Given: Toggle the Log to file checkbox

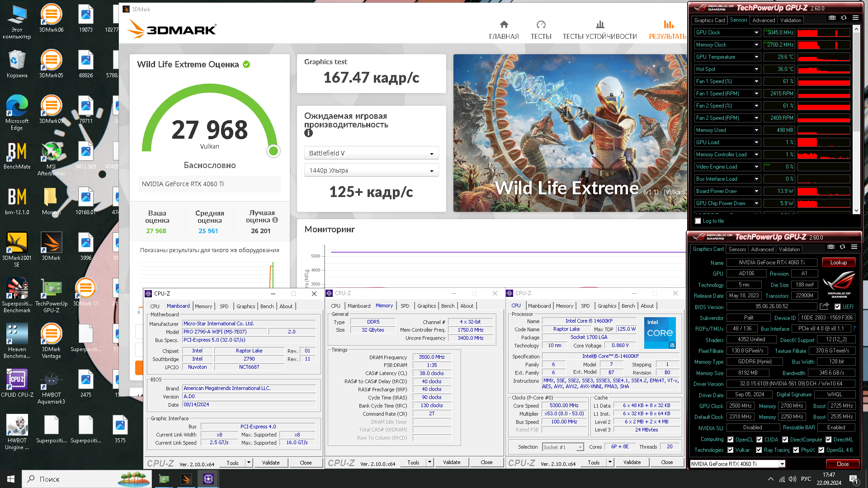Looking at the screenshot, I should 698,221.
